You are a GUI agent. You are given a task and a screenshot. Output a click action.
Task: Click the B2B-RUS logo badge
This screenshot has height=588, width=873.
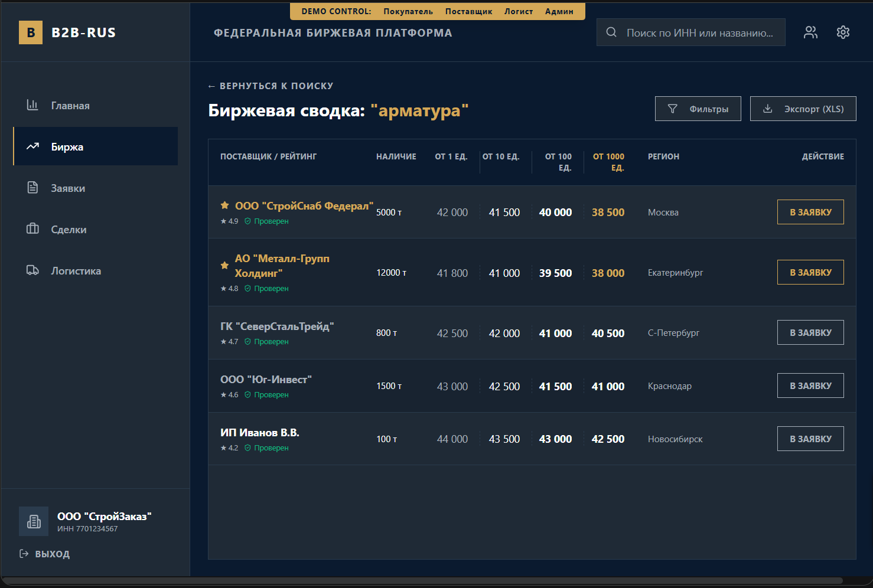point(31,32)
